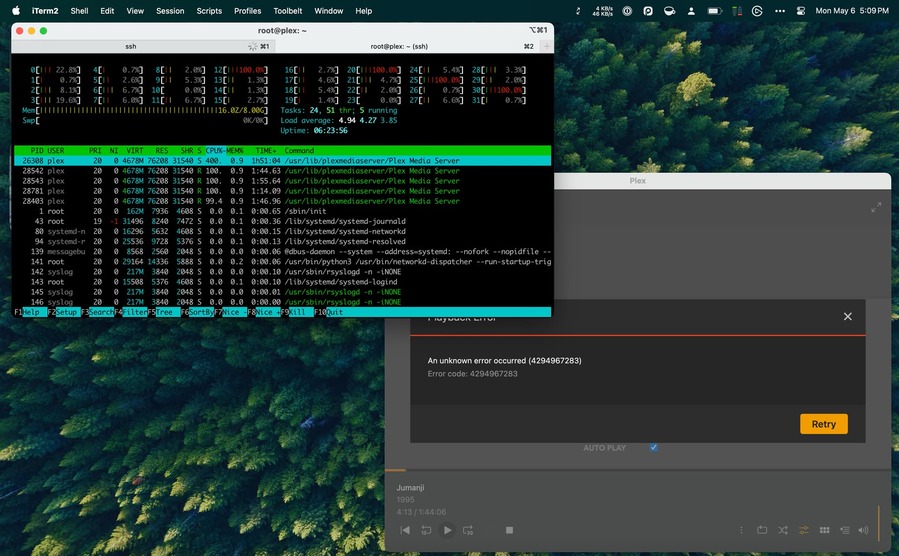This screenshot has height=556, width=899.
Task: Open the Scripts menu
Action: (209, 10)
